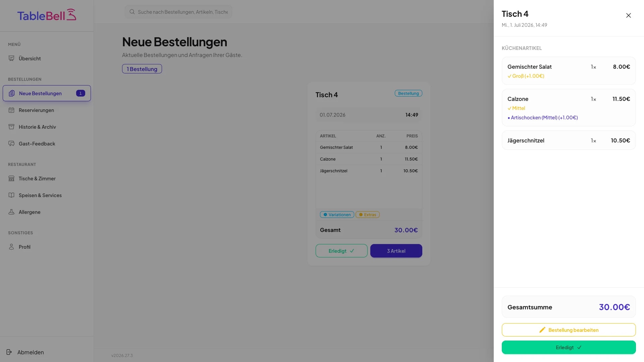Click the Bestellung status badge on card

[408, 93]
